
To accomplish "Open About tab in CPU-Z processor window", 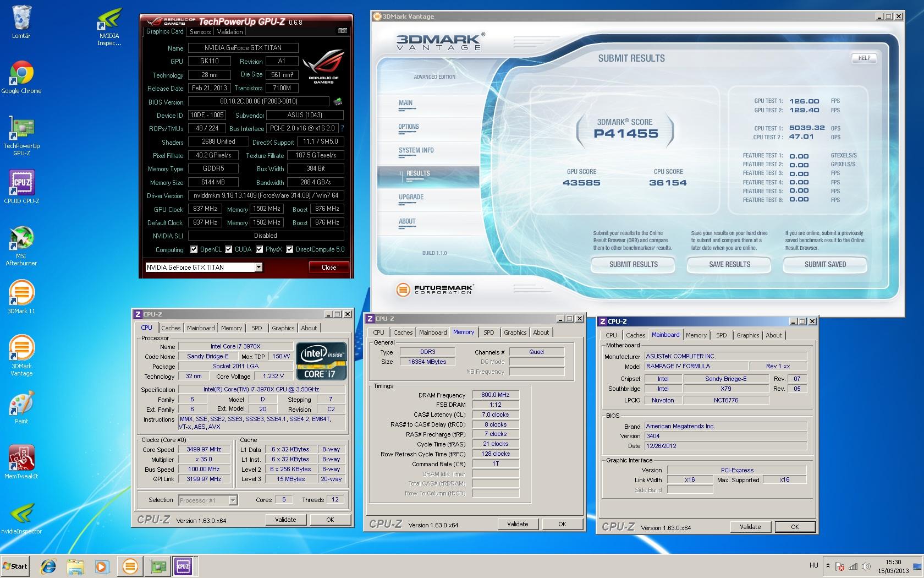I will click(309, 328).
